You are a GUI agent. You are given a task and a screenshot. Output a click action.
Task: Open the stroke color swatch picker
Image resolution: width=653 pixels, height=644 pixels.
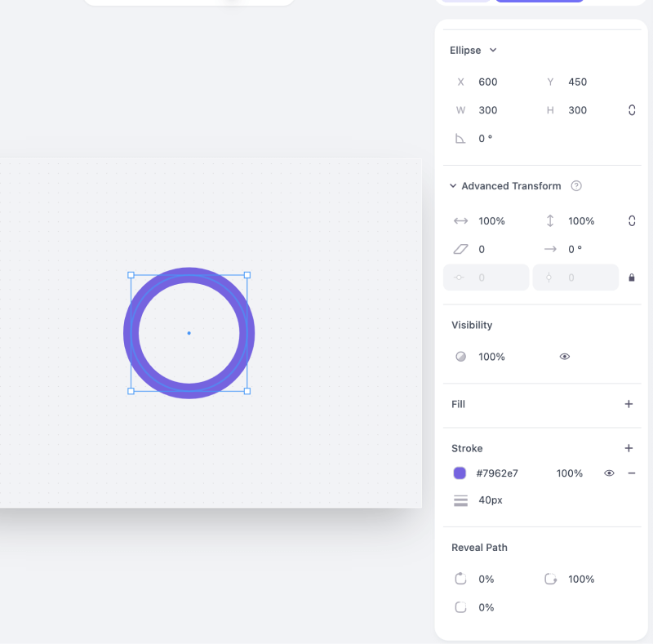pyautogui.click(x=460, y=473)
